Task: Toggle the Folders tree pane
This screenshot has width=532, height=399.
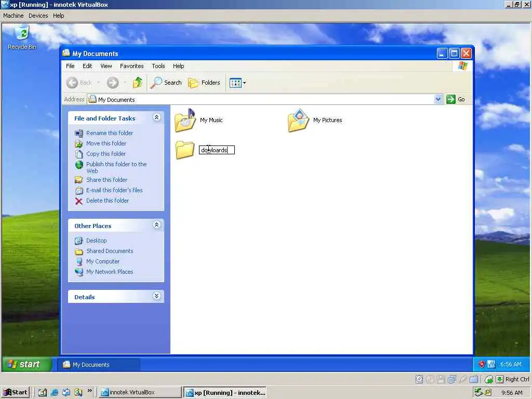Action: [204, 83]
